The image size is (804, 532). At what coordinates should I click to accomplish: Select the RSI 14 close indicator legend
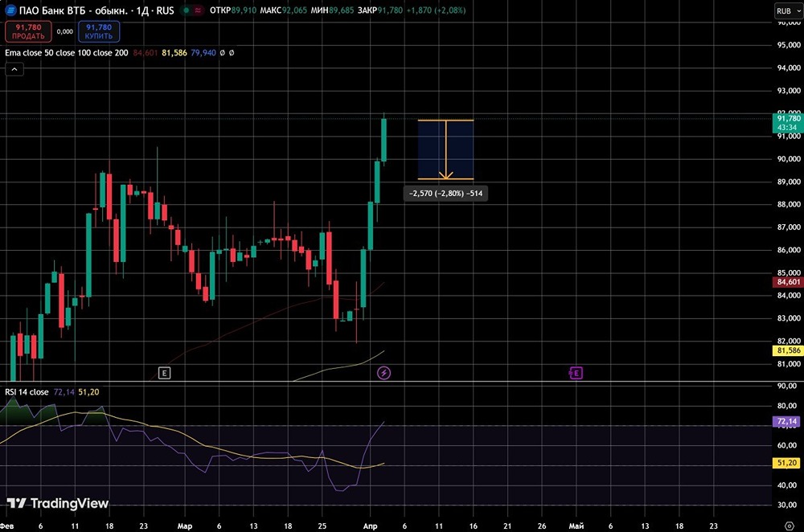[x=27, y=392]
